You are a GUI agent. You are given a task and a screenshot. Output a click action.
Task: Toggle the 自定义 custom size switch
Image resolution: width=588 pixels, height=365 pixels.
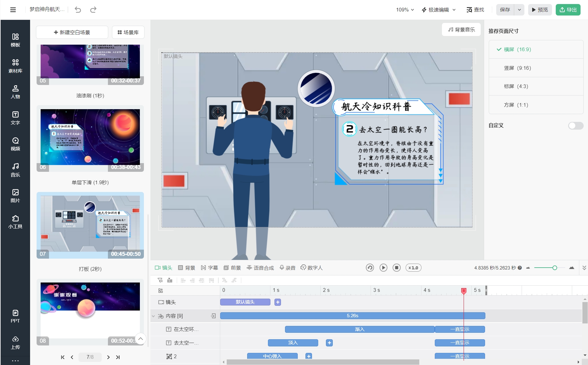click(x=576, y=126)
